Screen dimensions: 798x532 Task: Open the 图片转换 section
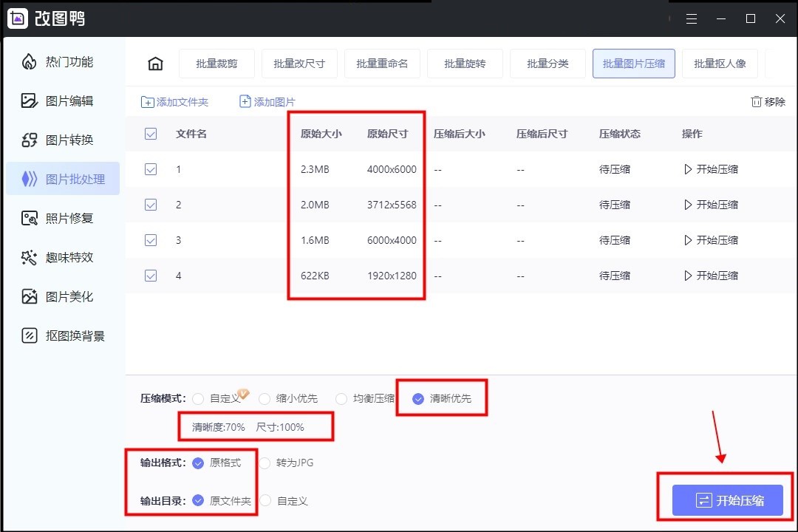pyautogui.click(x=64, y=140)
